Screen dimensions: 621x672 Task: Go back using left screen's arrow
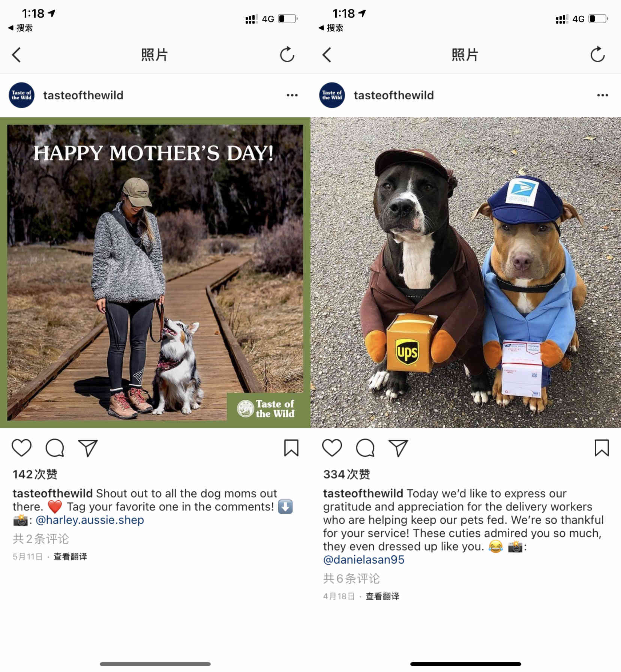point(16,55)
